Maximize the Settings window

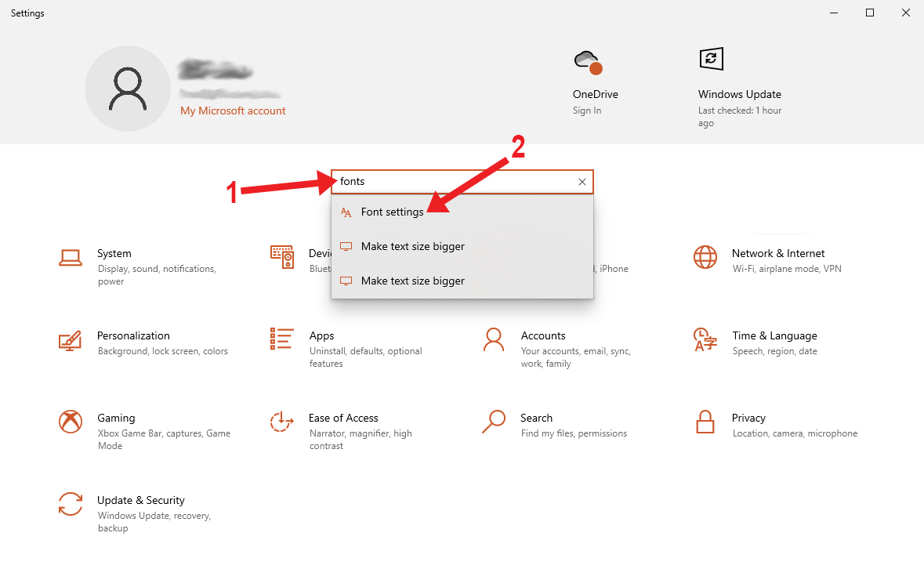tap(870, 13)
